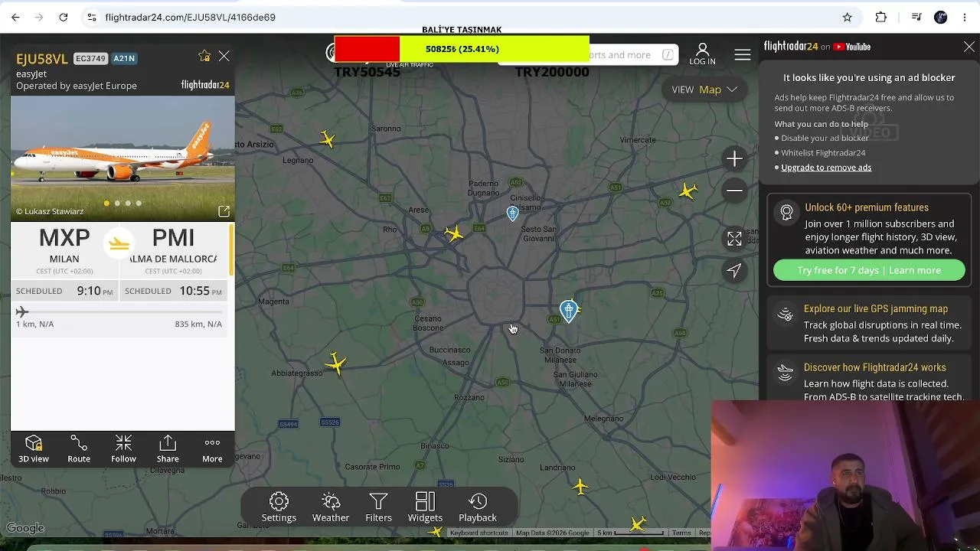
Task: Open browser extensions menu
Action: click(x=881, y=17)
